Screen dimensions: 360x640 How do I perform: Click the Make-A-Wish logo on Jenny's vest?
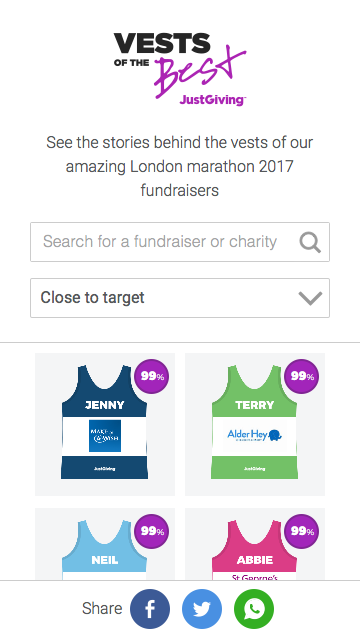(x=105, y=436)
